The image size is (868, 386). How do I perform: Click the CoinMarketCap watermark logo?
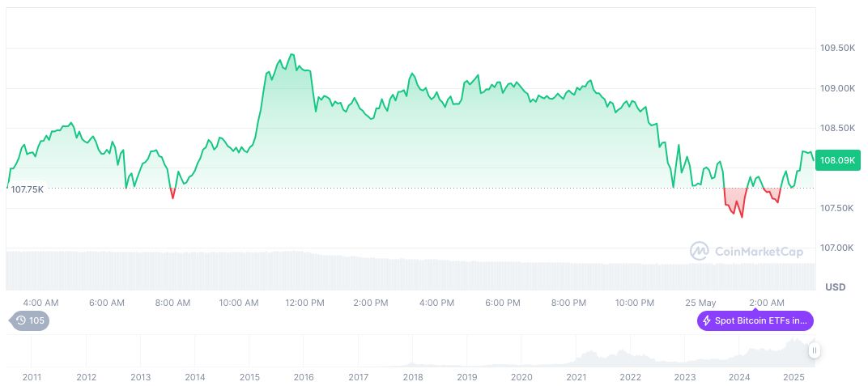(746, 252)
